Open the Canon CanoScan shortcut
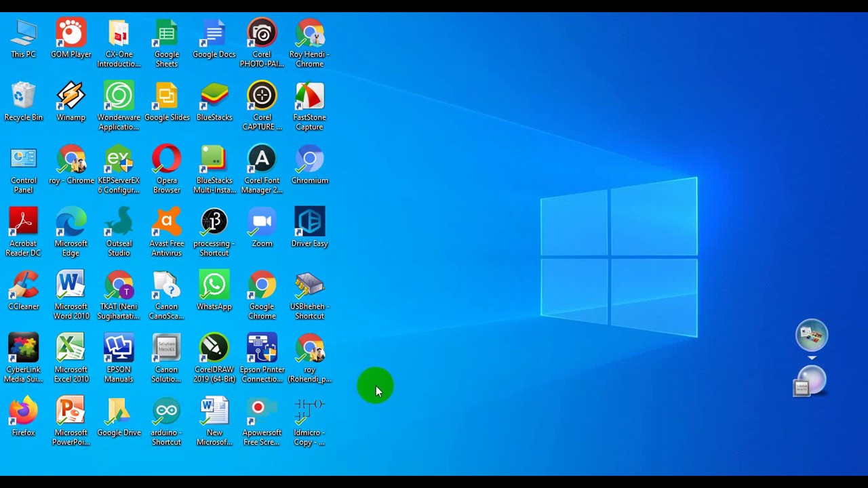 pos(167,296)
